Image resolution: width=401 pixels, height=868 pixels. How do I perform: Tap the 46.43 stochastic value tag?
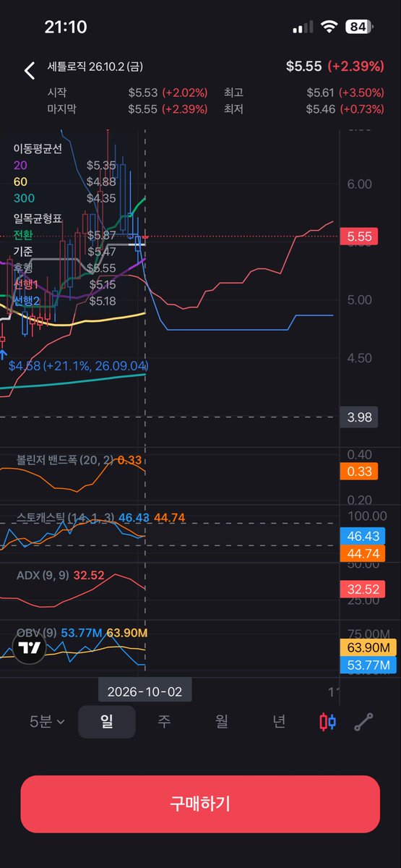tap(364, 537)
